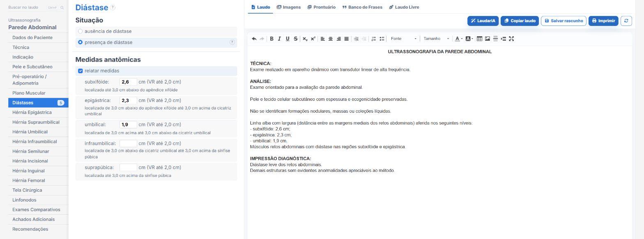
Task: Toggle underline formatting
Action: 287,39
